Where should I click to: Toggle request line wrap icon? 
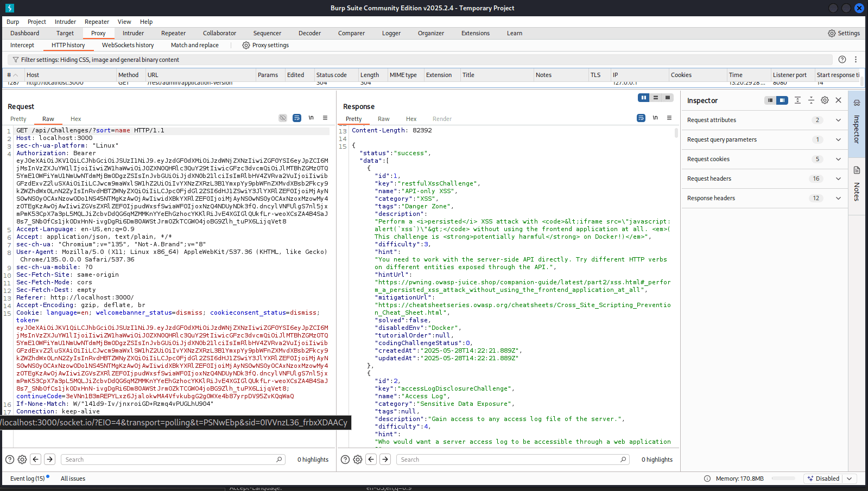tap(297, 118)
